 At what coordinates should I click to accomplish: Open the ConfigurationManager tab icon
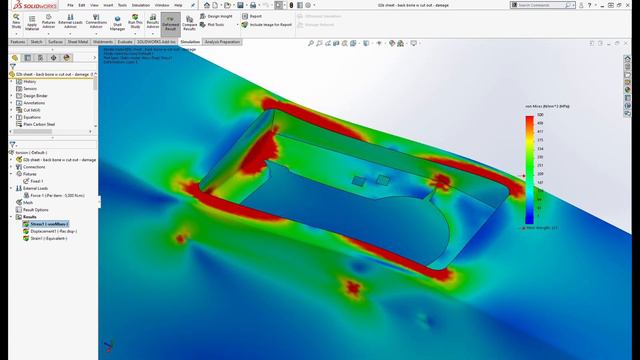pyautogui.click(x=40, y=58)
